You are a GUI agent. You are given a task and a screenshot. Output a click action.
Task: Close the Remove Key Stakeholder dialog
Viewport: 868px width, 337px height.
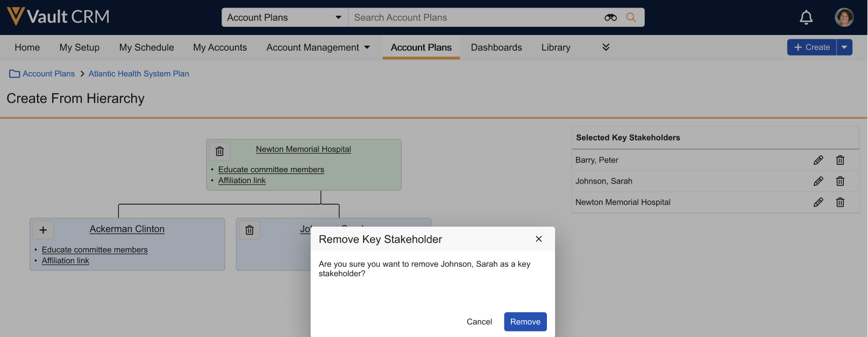click(x=538, y=239)
